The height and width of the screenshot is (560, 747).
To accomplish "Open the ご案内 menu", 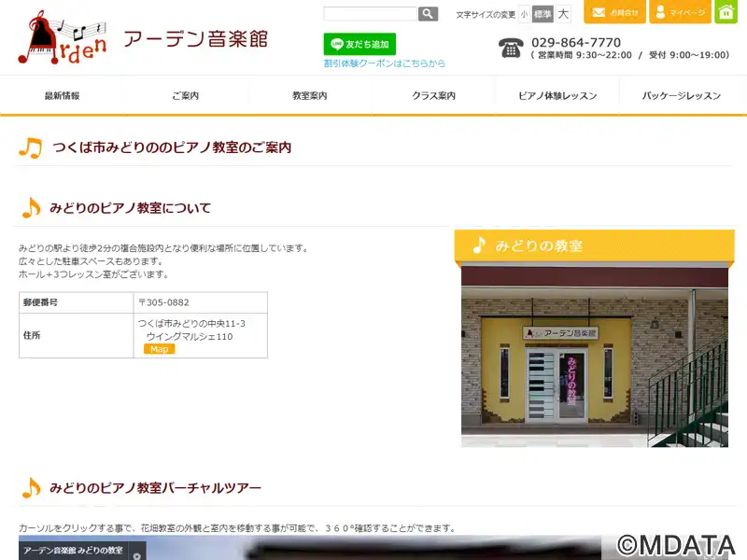I will pos(185,96).
